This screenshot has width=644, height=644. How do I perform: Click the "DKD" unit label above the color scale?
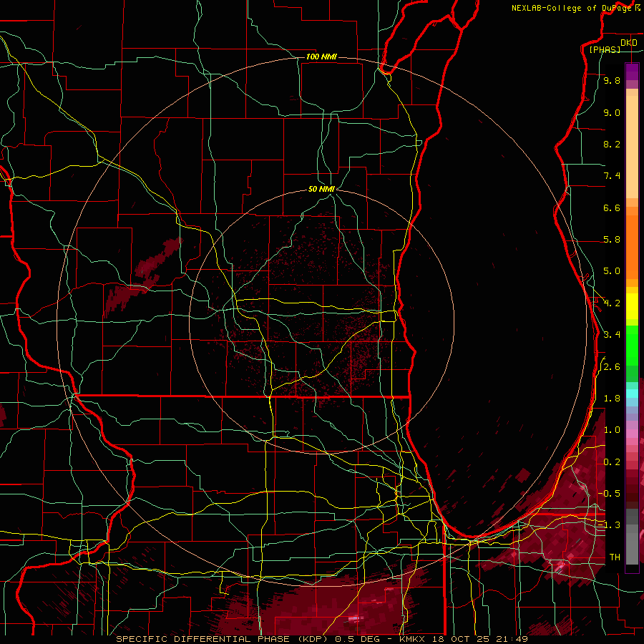[x=629, y=43]
